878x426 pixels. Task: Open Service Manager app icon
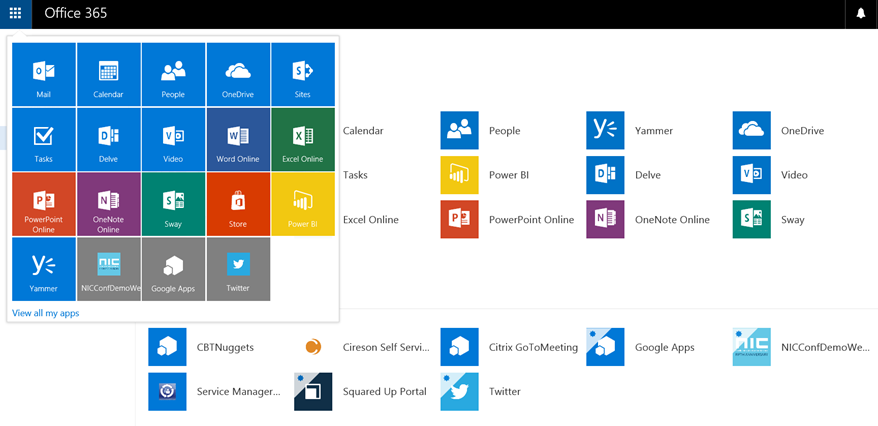click(167, 392)
